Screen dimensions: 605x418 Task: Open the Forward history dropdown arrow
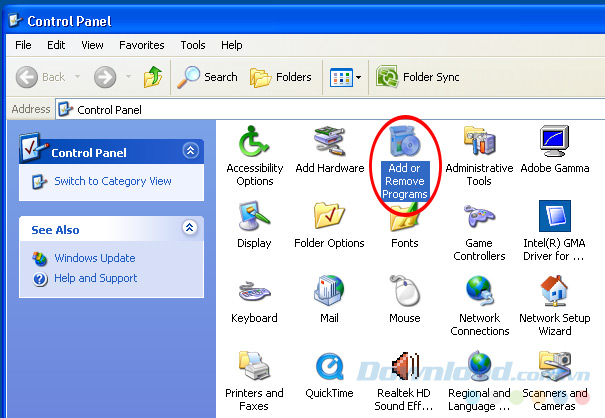pyautogui.click(x=128, y=77)
